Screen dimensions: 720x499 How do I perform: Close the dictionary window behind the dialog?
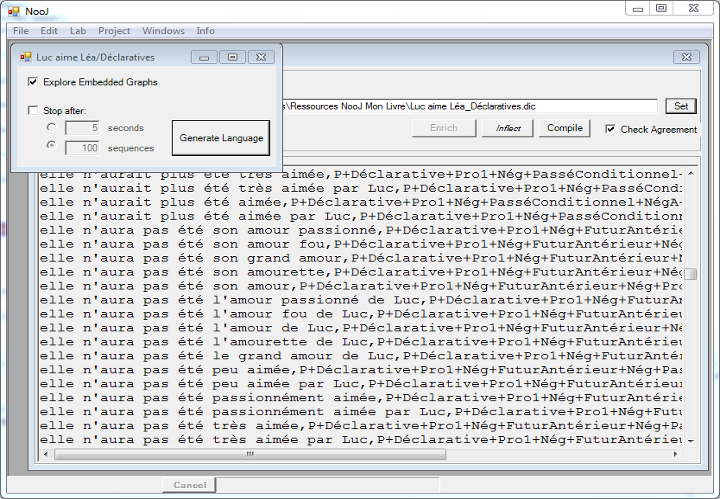[x=685, y=58]
